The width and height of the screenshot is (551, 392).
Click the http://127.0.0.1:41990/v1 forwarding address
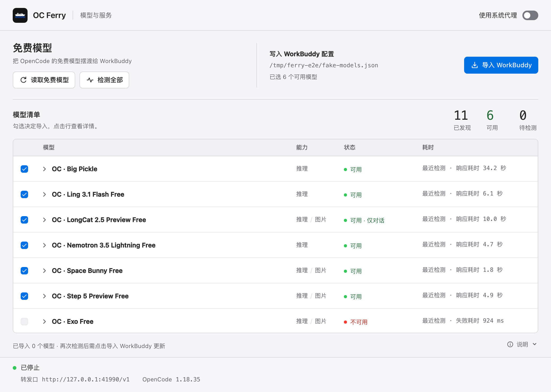86,380
